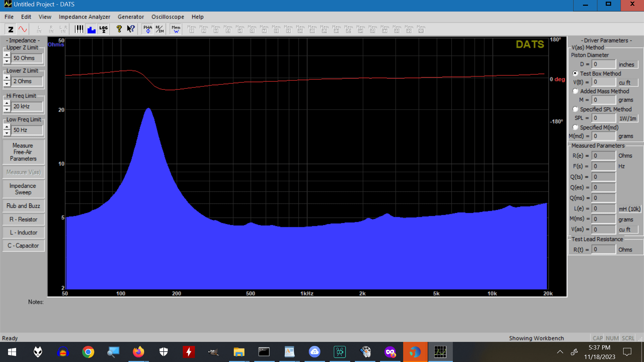Open the notification center icon
The height and width of the screenshot is (362, 644).
(x=627, y=352)
